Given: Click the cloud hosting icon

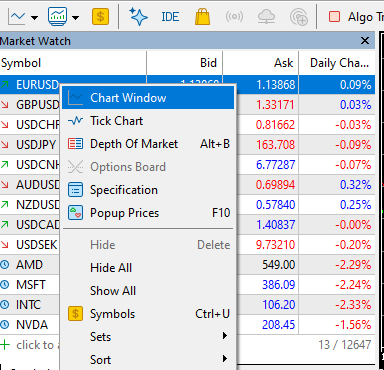Looking at the screenshot, I should 266,16.
